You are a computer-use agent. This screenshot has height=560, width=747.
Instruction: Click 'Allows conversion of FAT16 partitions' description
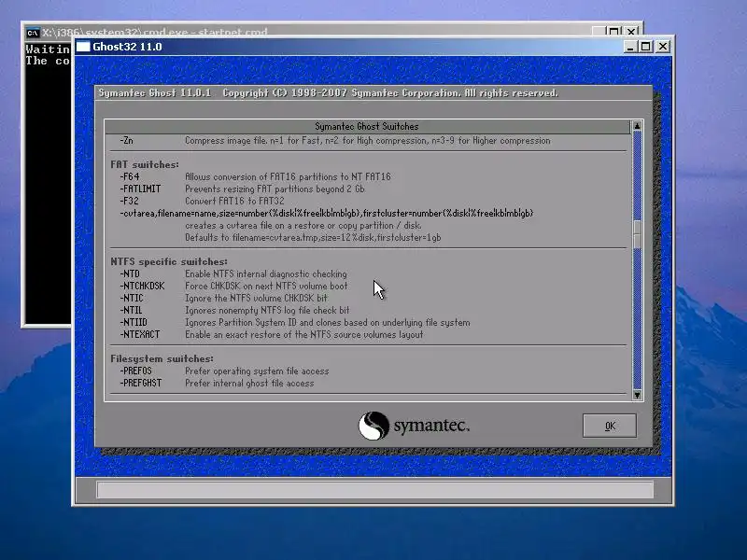[288, 176]
